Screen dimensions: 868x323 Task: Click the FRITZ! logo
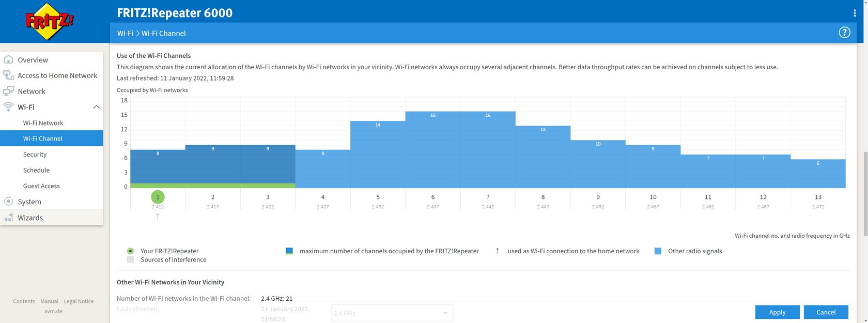(x=50, y=22)
